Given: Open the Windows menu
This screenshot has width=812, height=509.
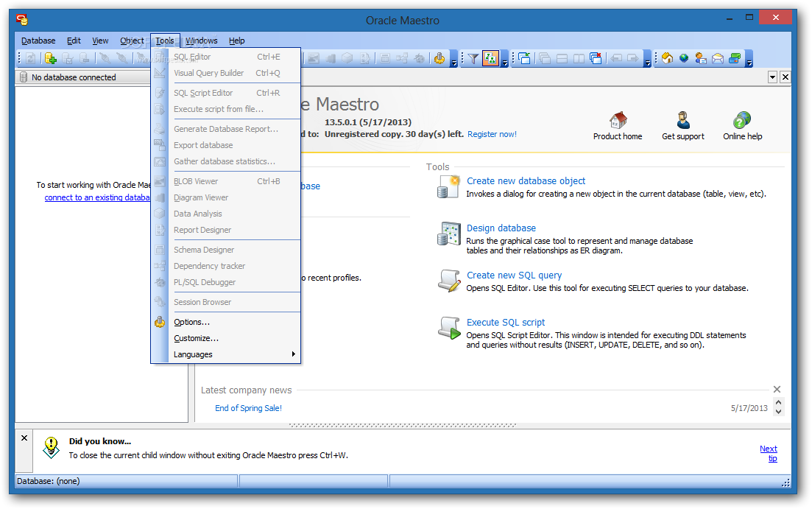Looking at the screenshot, I should point(202,41).
